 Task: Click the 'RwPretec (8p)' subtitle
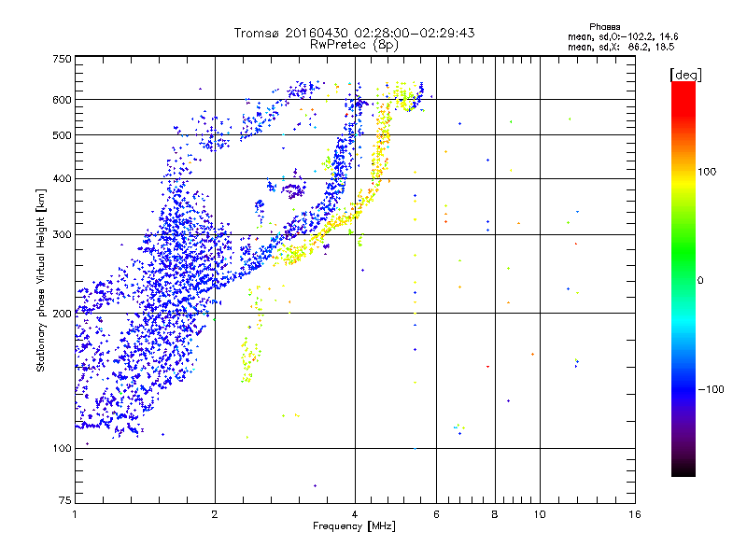click(x=354, y=45)
